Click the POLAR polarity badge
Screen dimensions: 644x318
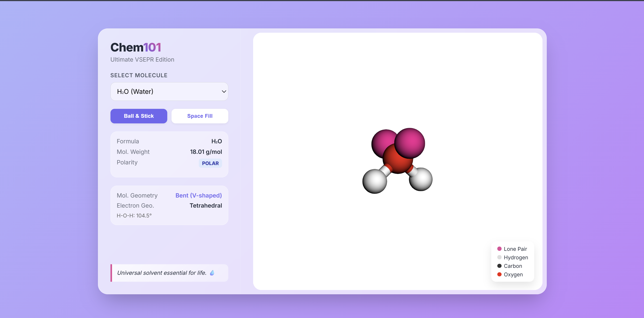click(x=210, y=163)
